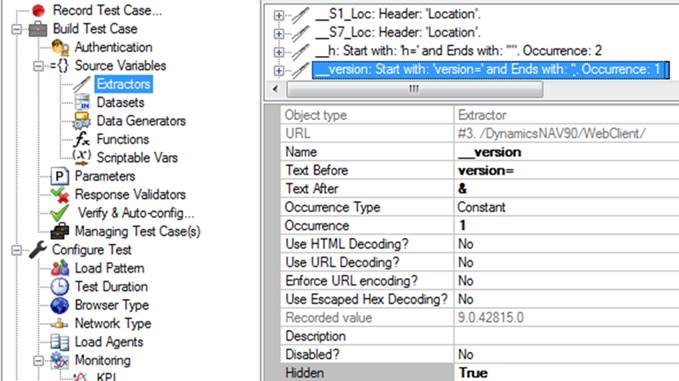Select the Hidden property label
This screenshot has height=381, width=679.
[367, 373]
